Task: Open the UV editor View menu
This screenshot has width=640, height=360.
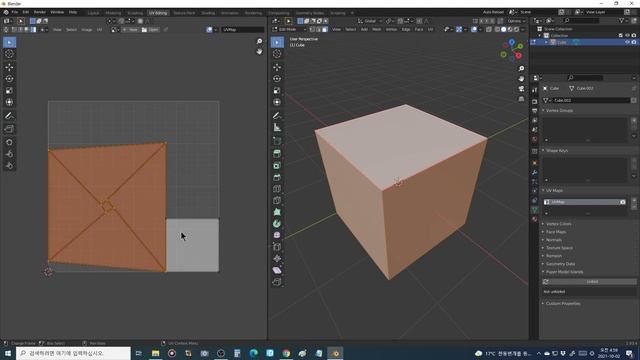Action: (x=57, y=29)
